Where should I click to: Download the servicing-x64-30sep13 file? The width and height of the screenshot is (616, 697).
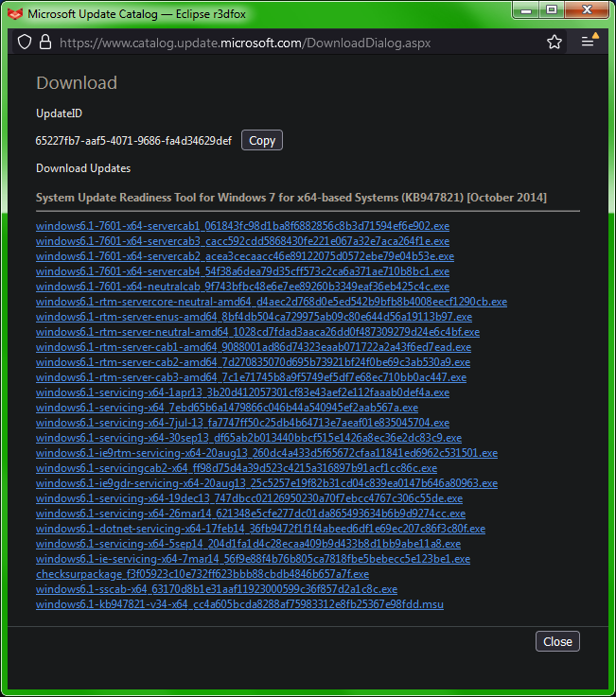(249, 438)
